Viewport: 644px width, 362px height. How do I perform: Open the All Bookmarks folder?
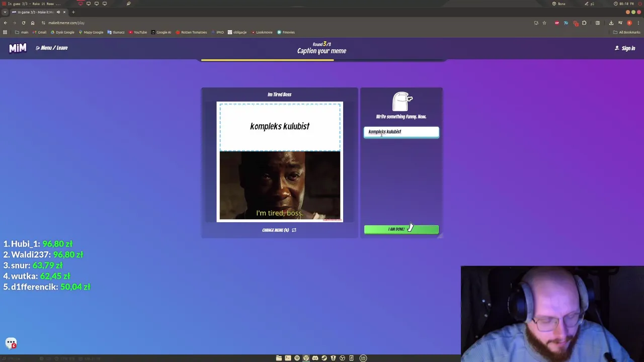pos(627,32)
